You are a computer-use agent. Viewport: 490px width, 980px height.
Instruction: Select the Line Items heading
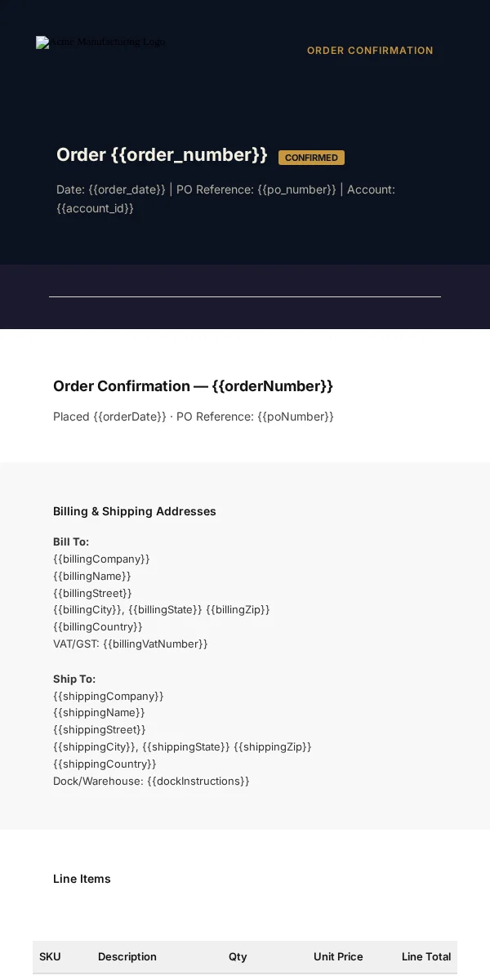click(x=82, y=879)
